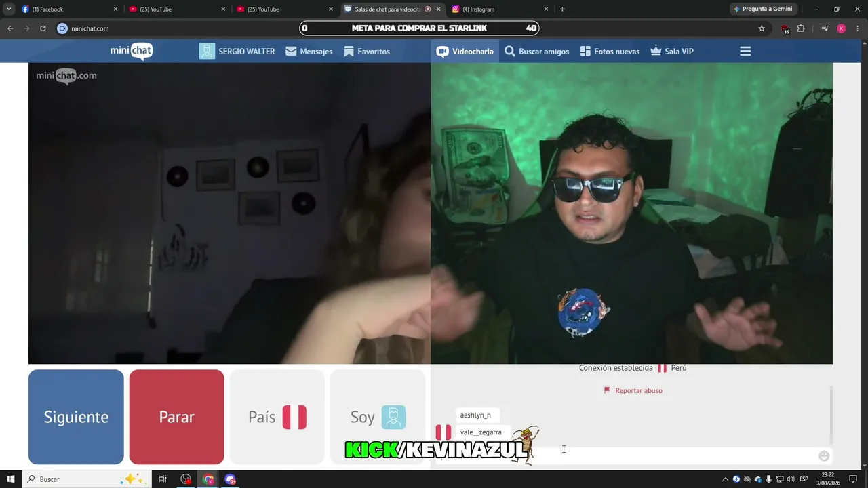Click the ESP language indicator
868x488 pixels.
coord(805,479)
